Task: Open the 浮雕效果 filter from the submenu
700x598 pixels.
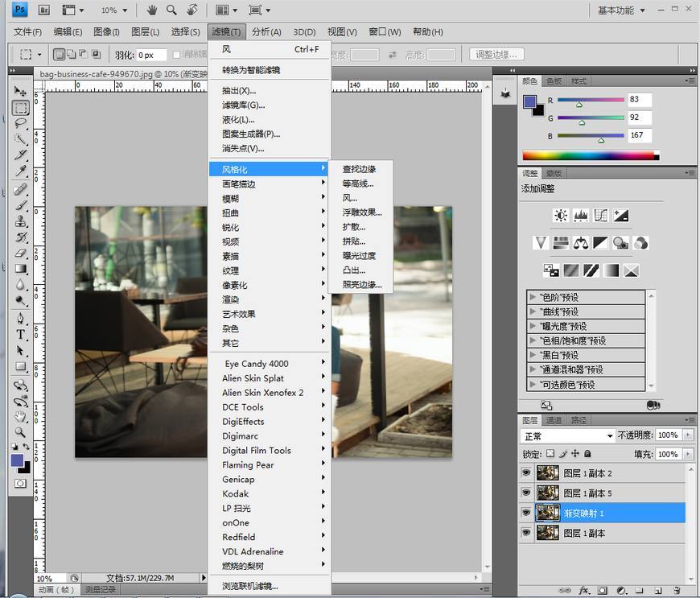Action: pos(361,212)
